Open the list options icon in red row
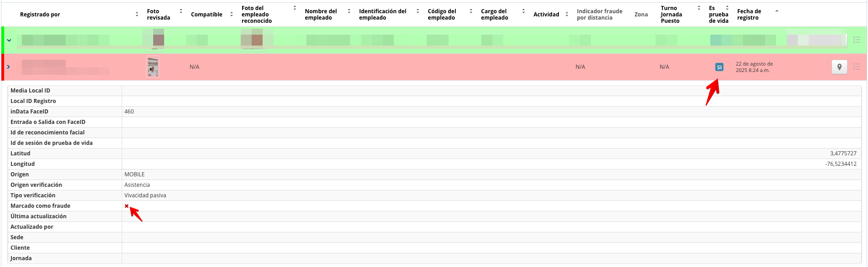Image resolution: width=868 pixels, height=267 pixels. click(x=857, y=67)
